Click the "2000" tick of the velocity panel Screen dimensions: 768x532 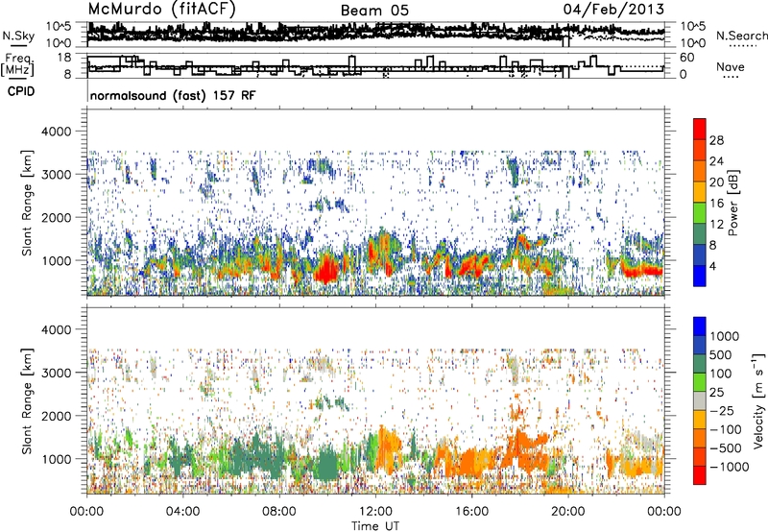point(55,416)
